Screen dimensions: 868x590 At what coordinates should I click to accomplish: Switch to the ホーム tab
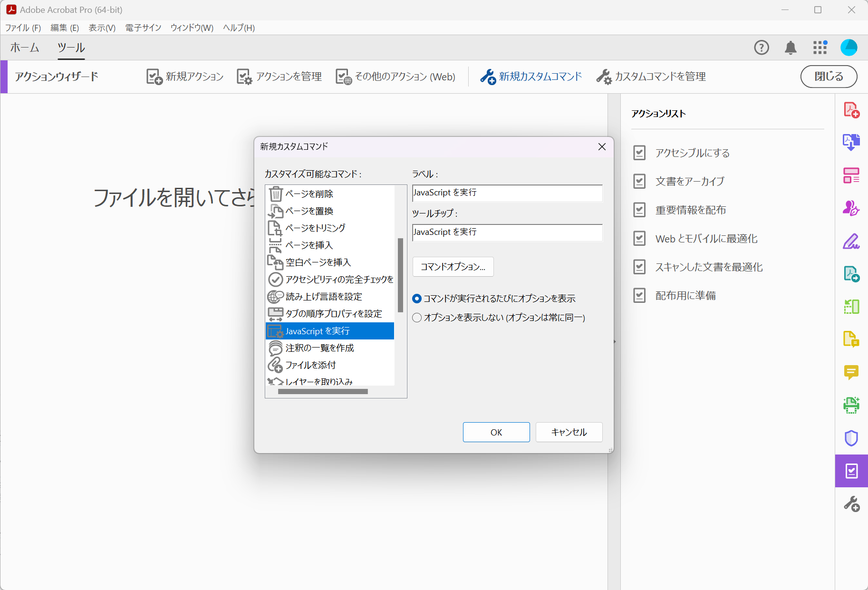pyautogui.click(x=25, y=48)
